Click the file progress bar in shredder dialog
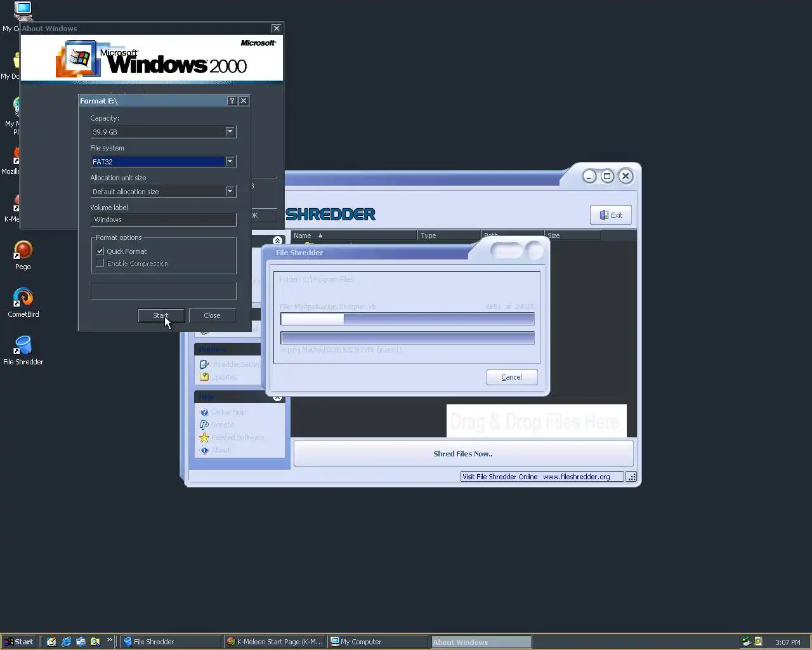The width and height of the screenshot is (812, 650). point(407,319)
